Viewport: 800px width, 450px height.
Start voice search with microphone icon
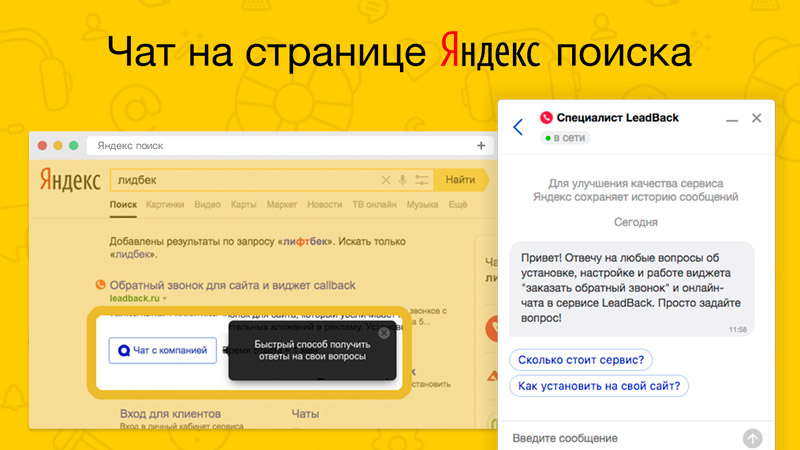(403, 180)
